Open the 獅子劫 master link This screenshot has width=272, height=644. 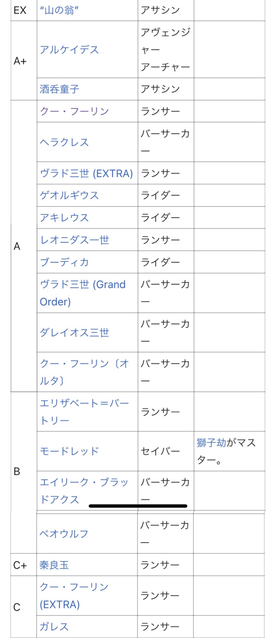[x=211, y=443]
